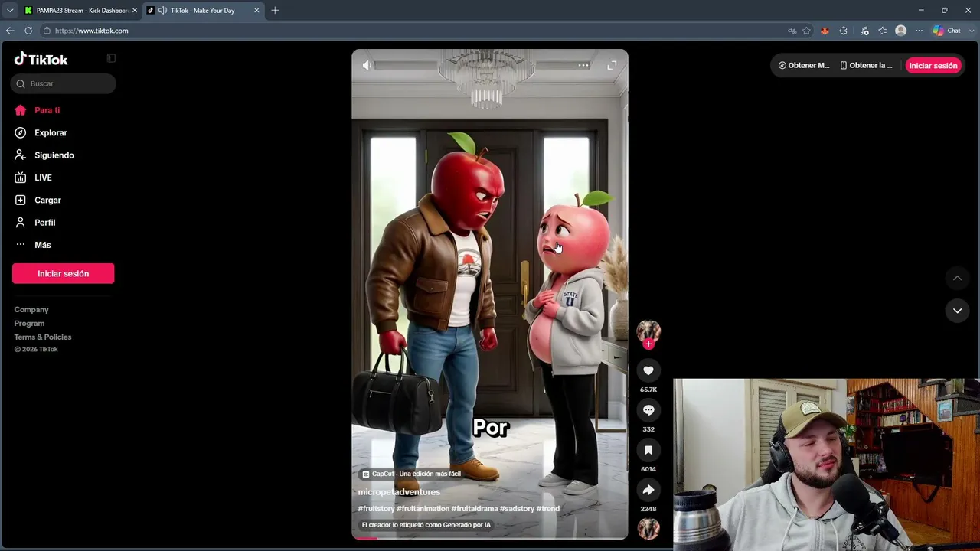Open the sound disc thumbnail

tap(648, 529)
